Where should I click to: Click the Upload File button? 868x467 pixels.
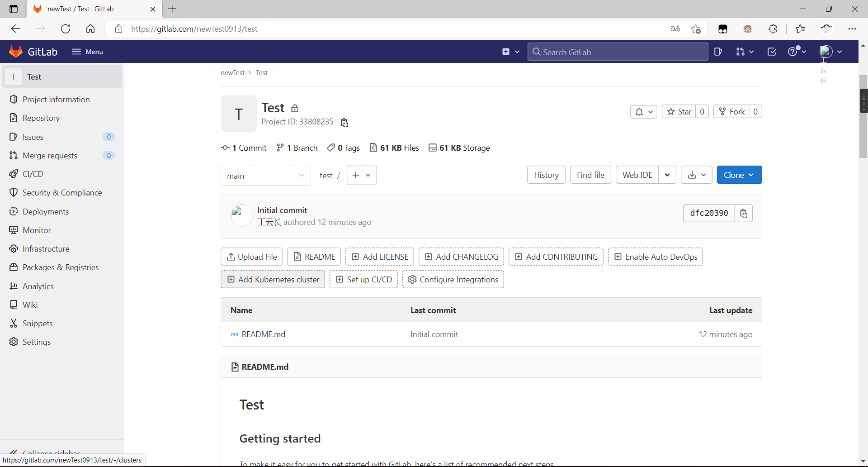252,257
